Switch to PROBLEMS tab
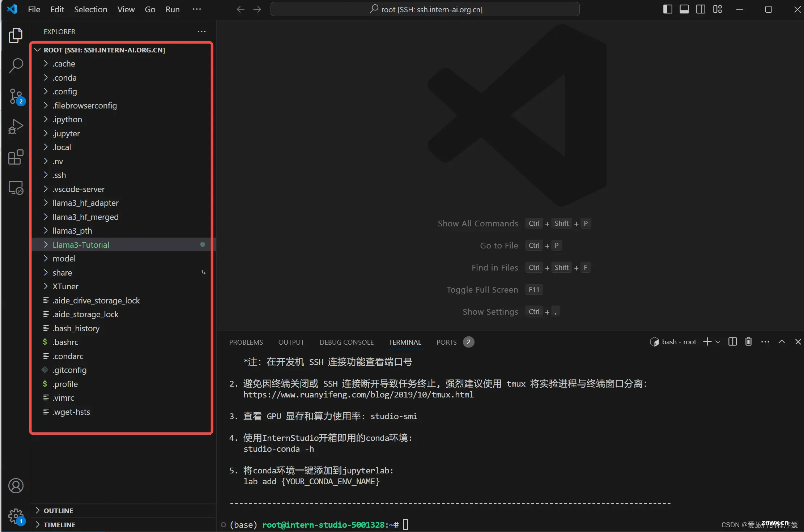The image size is (804, 532). coord(246,342)
